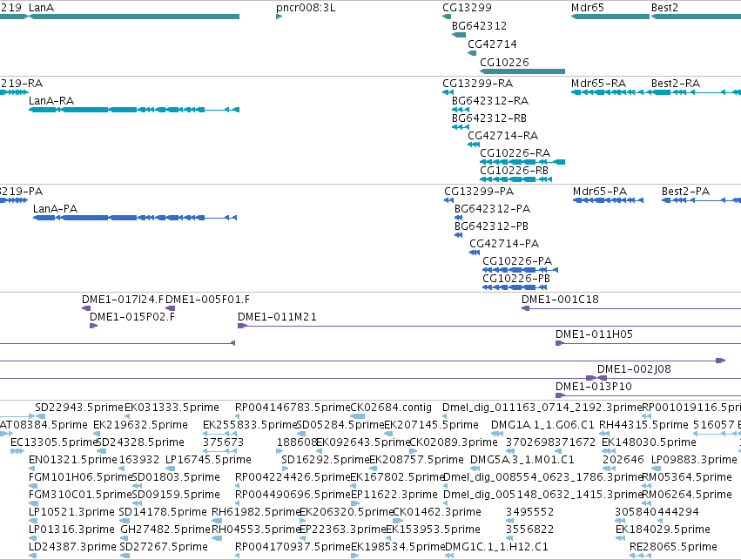Click the CG13299-RA transcript label
Viewport: 741px width, 560px height.
click(478, 84)
